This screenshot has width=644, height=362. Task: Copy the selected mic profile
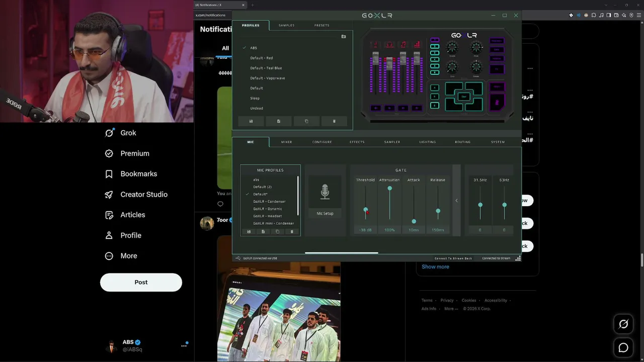click(x=277, y=232)
